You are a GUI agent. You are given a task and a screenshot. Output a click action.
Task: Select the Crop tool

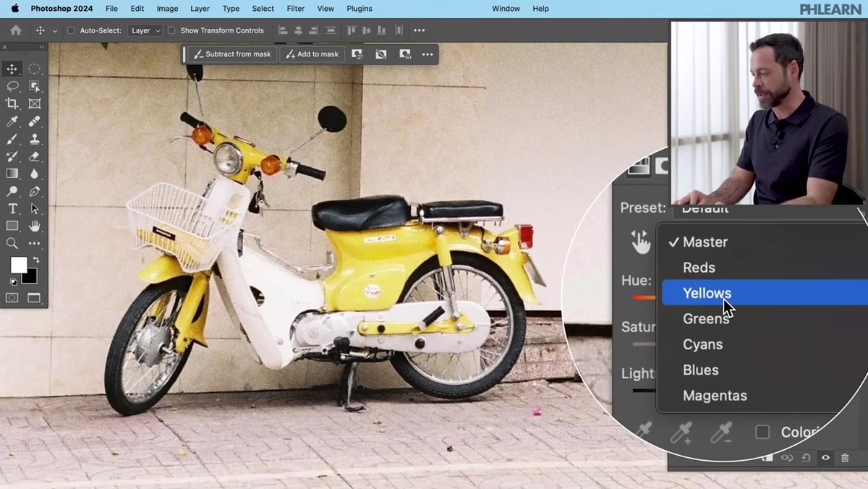tap(12, 103)
